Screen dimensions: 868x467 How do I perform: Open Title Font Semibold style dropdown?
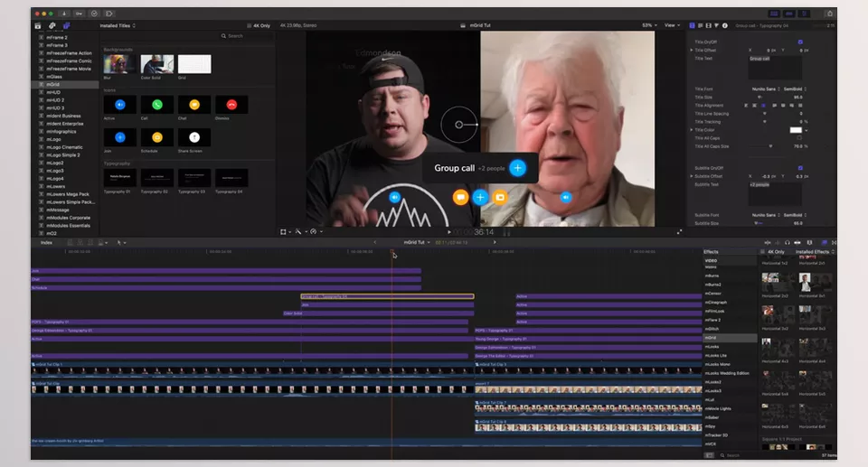(x=795, y=89)
